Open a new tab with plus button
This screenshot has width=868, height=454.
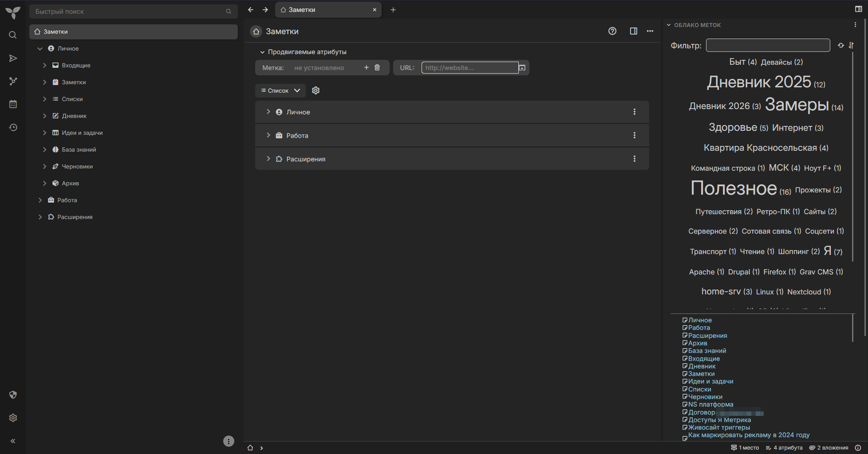[x=393, y=10]
